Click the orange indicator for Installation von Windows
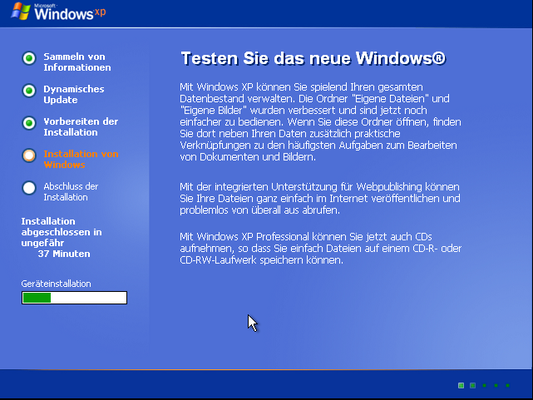The width and height of the screenshot is (533, 400). coord(29,155)
